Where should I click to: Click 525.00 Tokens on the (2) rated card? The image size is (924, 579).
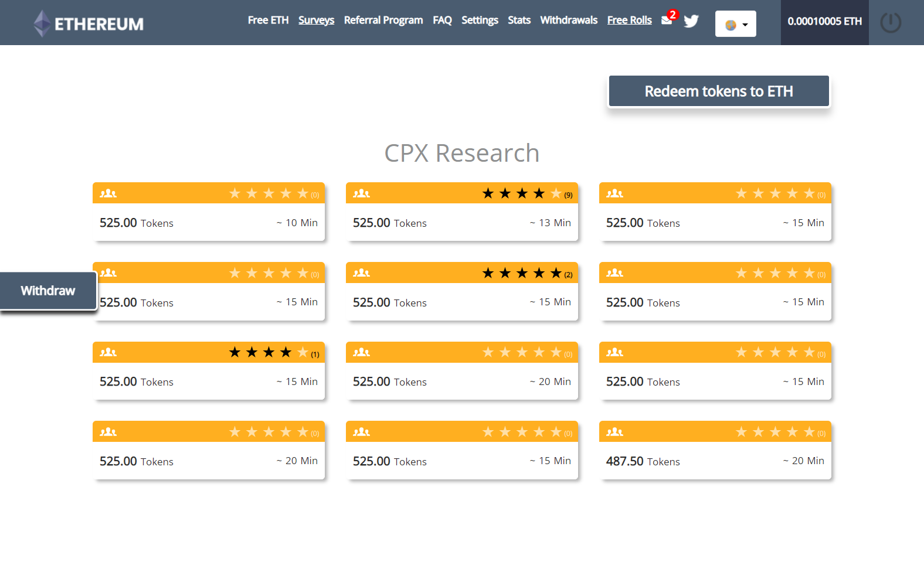click(390, 302)
